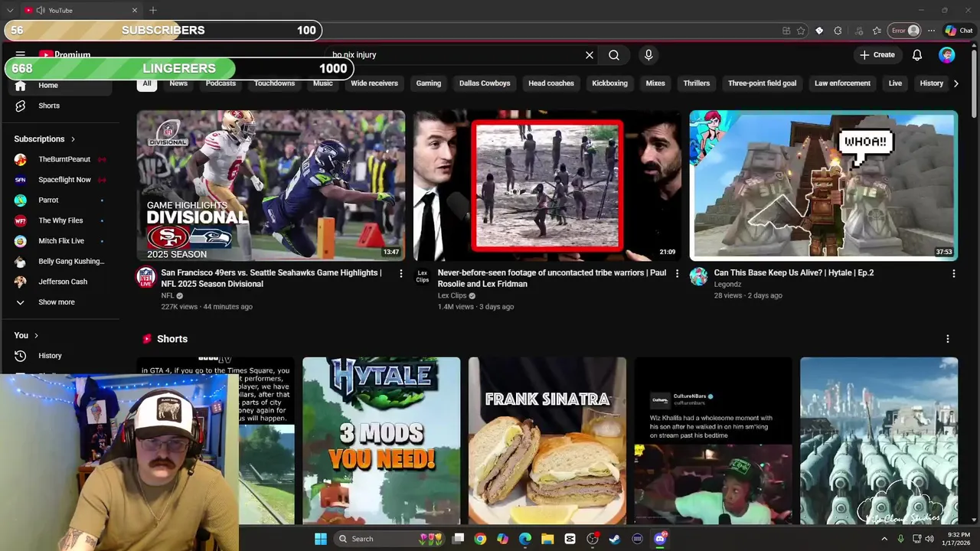Launch Google Chrome from the taskbar
Viewport: 980px width, 551px height.
(x=480, y=539)
